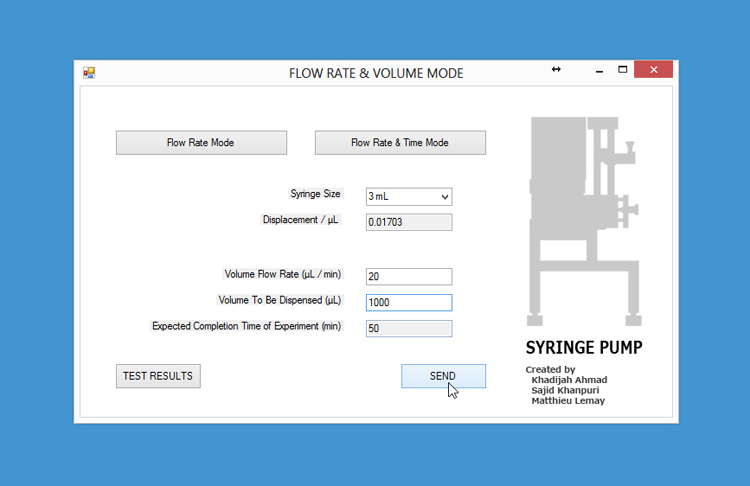This screenshot has width=750, height=486.
Task: Switch to Flow Rate Mode
Action: (x=201, y=143)
